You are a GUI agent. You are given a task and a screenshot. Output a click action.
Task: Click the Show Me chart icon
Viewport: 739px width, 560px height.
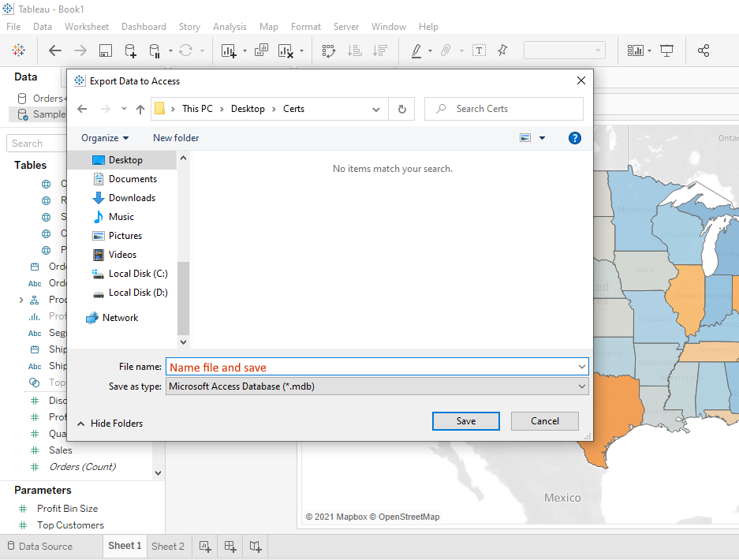[x=636, y=50]
